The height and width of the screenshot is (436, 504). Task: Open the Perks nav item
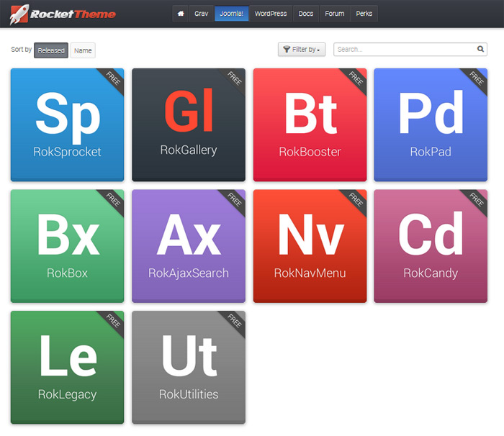pyautogui.click(x=364, y=14)
